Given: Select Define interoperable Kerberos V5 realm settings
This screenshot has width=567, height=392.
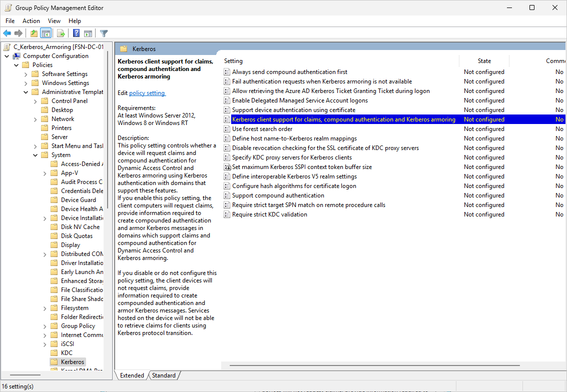Looking at the screenshot, I should point(294,176).
